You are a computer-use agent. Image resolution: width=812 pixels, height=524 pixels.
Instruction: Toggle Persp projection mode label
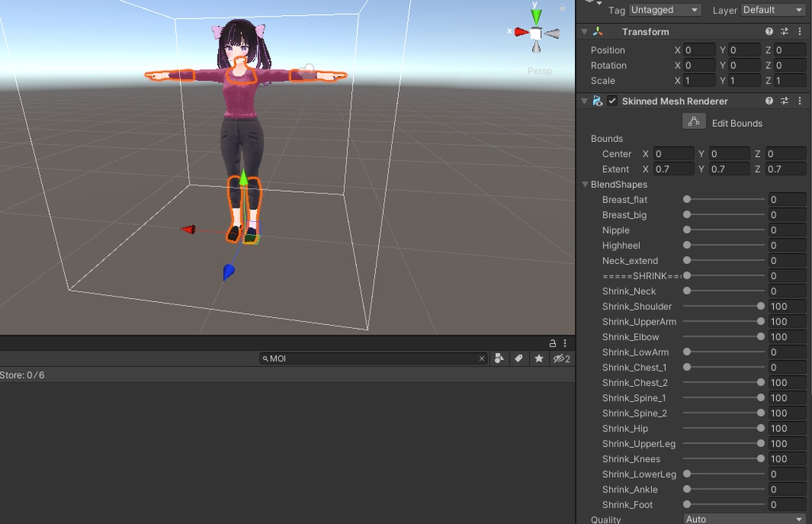[x=539, y=71]
